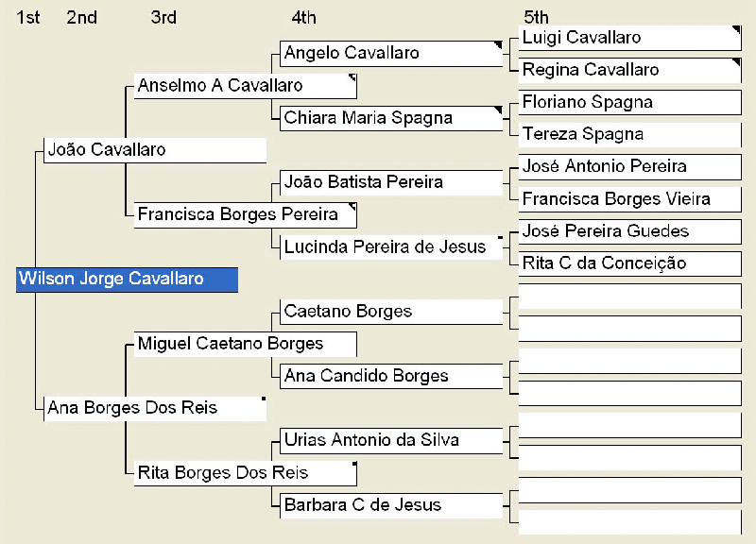The height and width of the screenshot is (544, 756).
Task: Click corner marker on Chiara Maria Spagna box
Action: tap(498, 110)
